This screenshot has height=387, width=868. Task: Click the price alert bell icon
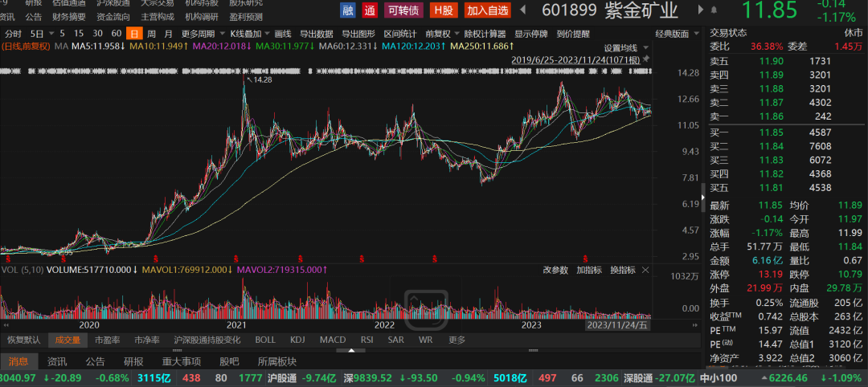tap(714, 10)
